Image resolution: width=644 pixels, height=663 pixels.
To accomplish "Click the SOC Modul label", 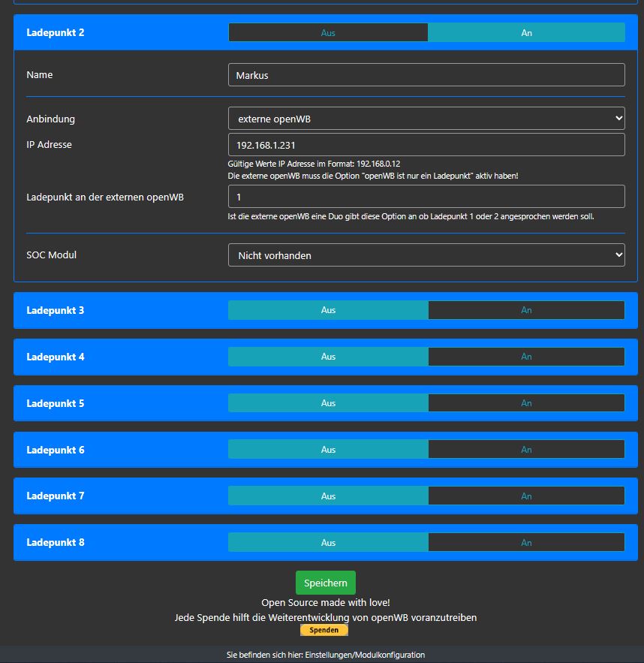I will 52,255.
